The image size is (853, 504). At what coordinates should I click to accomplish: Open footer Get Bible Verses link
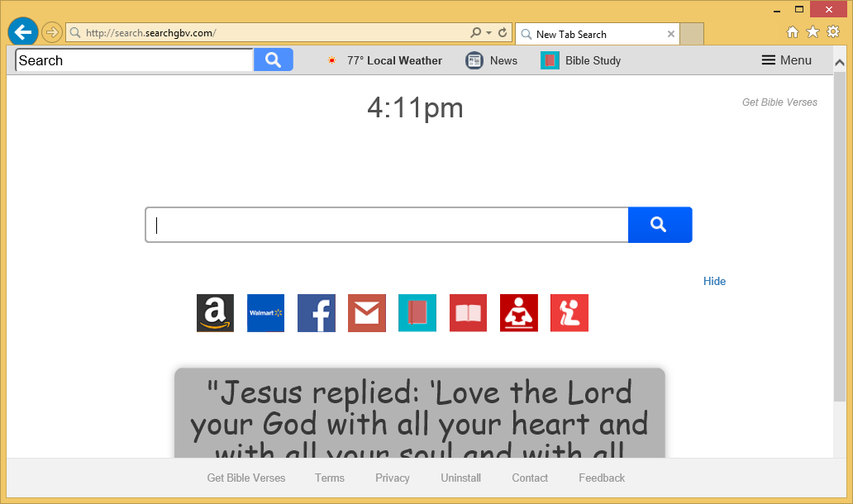click(x=245, y=478)
